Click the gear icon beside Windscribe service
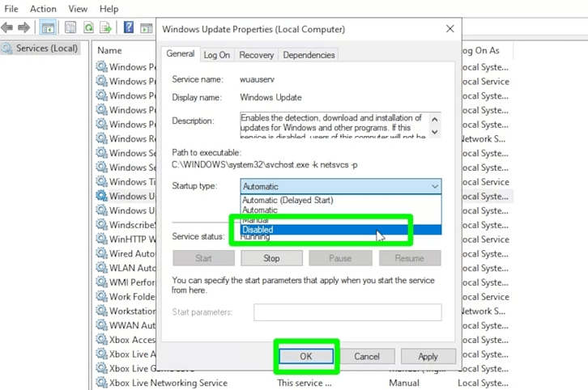The width and height of the screenshot is (588, 390). click(x=101, y=224)
